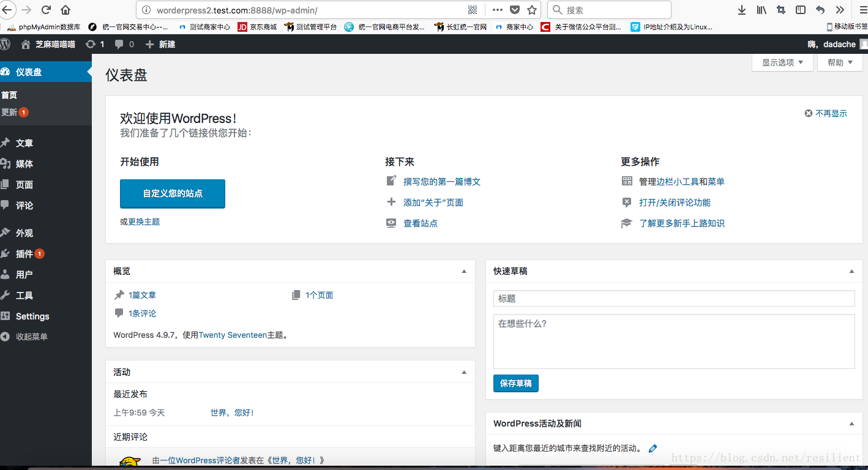Collapse the 概览 panel
This screenshot has height=470, width=868.
(464, 271)
